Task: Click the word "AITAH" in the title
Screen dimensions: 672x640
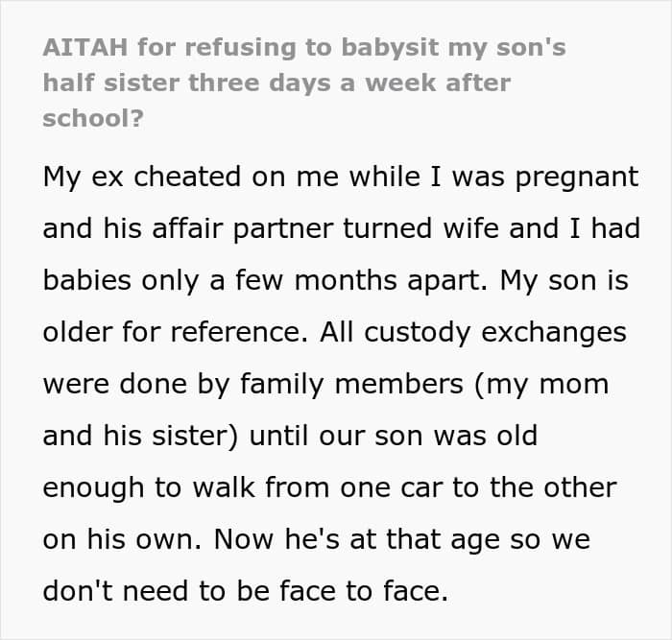Action: (80, 48)
